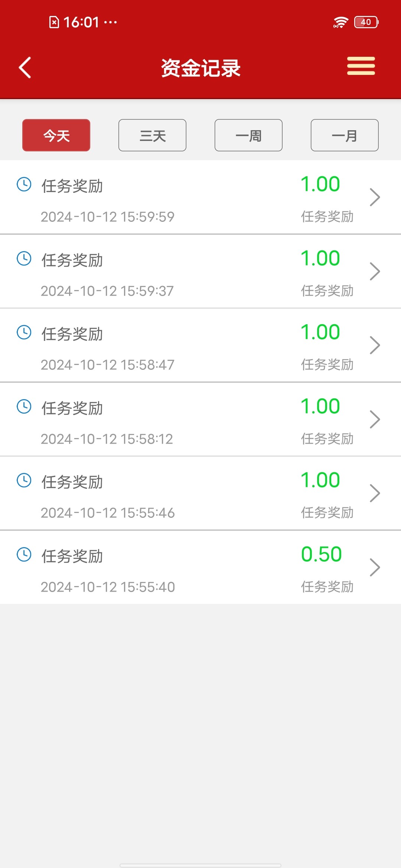Tap clock icon beside 15:58:12 record

point(24,407)
